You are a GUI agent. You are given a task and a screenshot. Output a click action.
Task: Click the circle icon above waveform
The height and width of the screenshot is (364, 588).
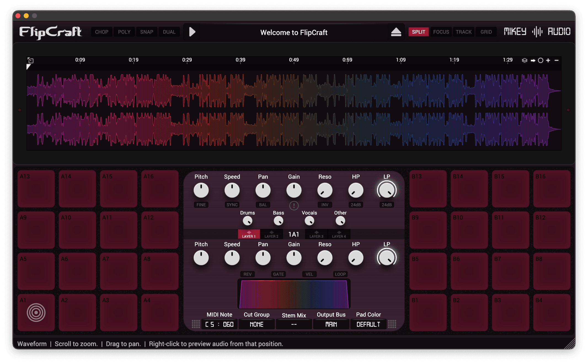pos(541,60)
